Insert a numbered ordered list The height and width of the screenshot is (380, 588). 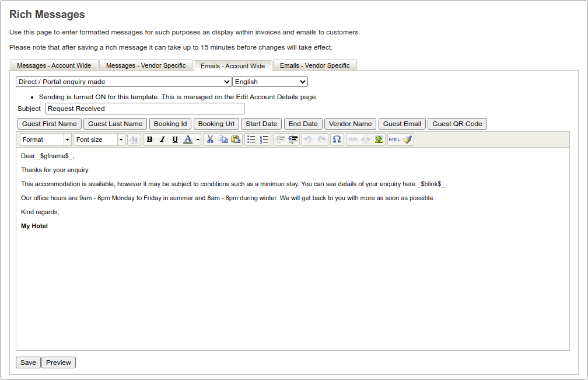coord(264,140)
